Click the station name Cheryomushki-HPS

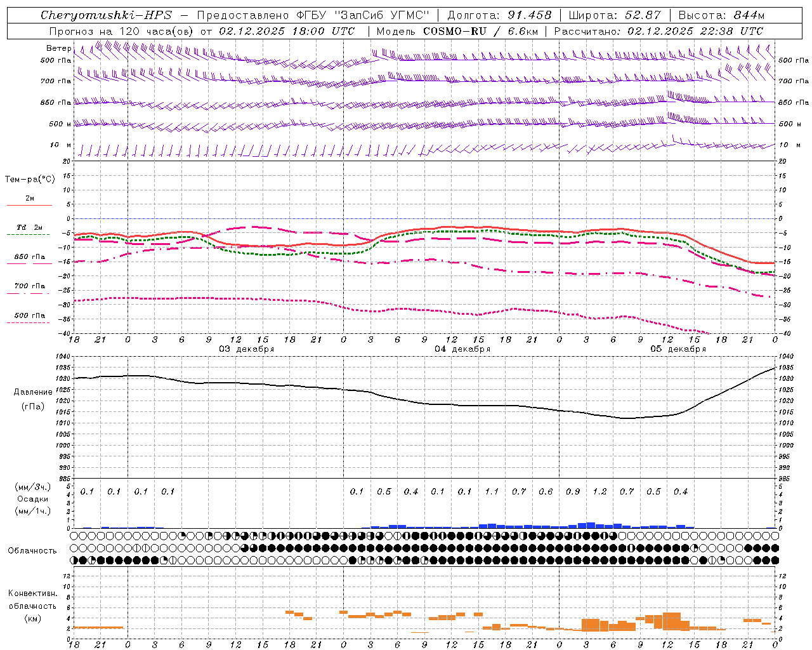click(x=106, y=15)
